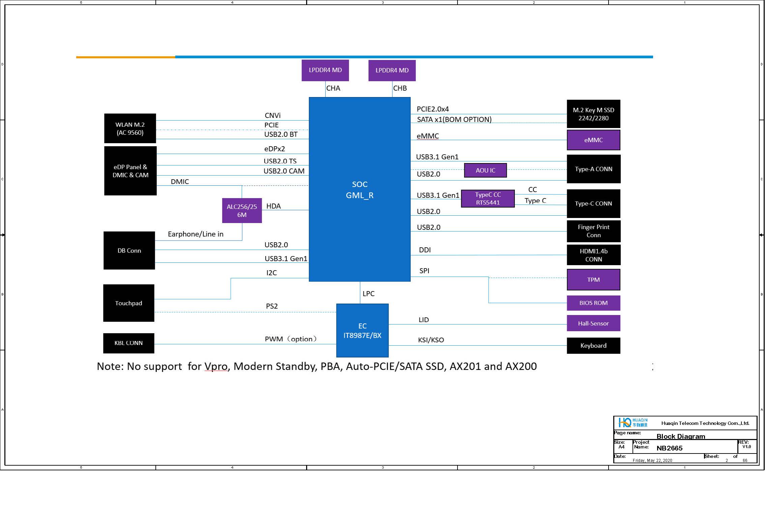The width and height of the screenshot is (765, 532).
Task: Click the WLAN M.2 (AC 9560) block
Action: (130, 128)
